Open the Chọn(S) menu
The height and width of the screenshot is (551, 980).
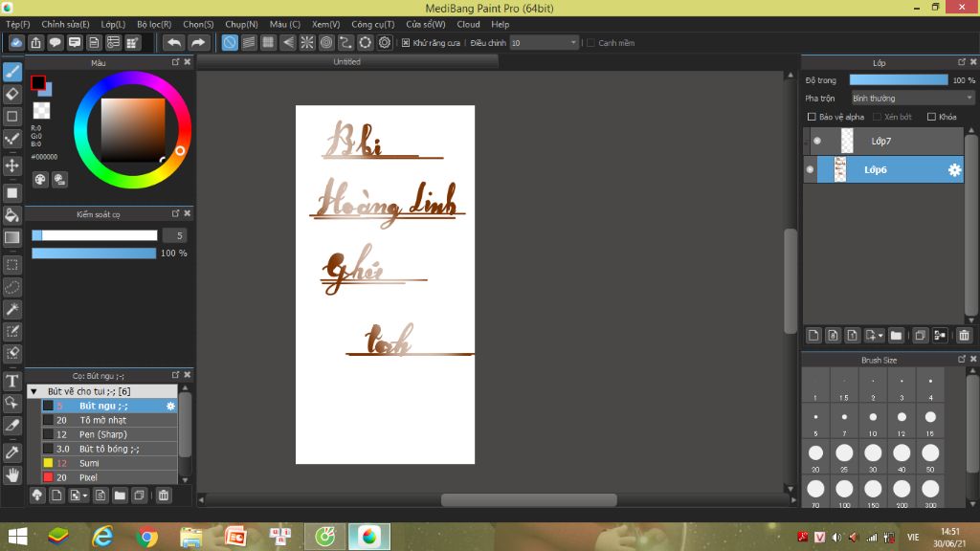coord(198,24)
